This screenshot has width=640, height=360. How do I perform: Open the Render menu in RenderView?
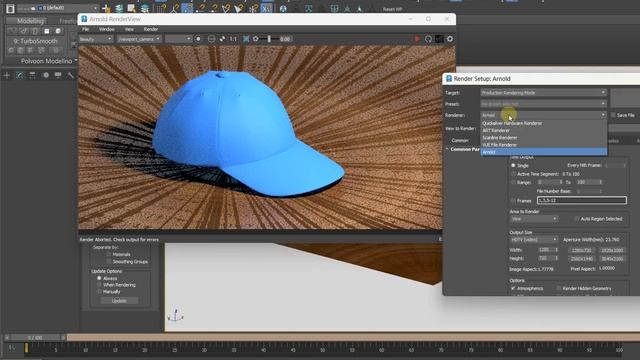click(151, 29)
